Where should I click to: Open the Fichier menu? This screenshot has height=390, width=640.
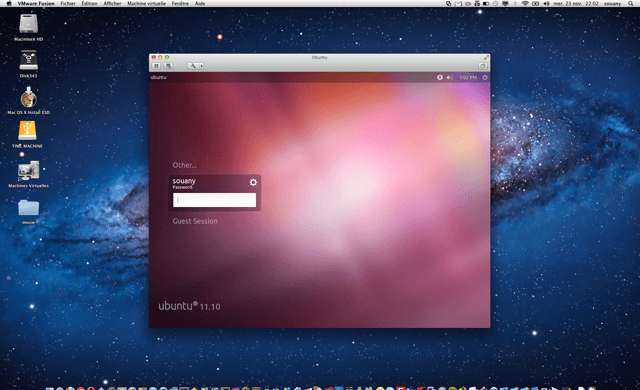[x=68, y=3]
